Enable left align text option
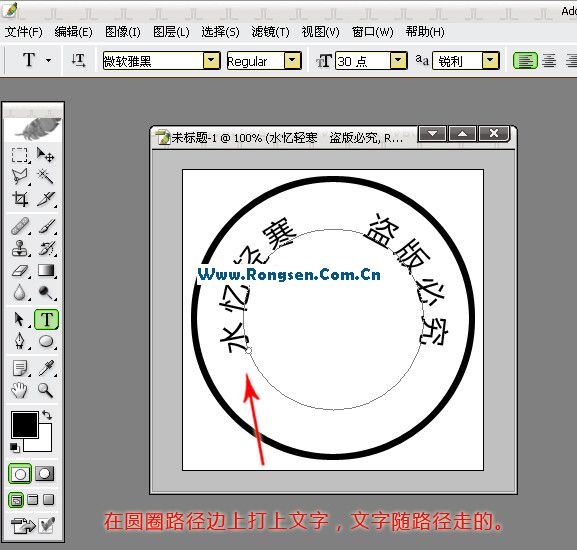 525,61
